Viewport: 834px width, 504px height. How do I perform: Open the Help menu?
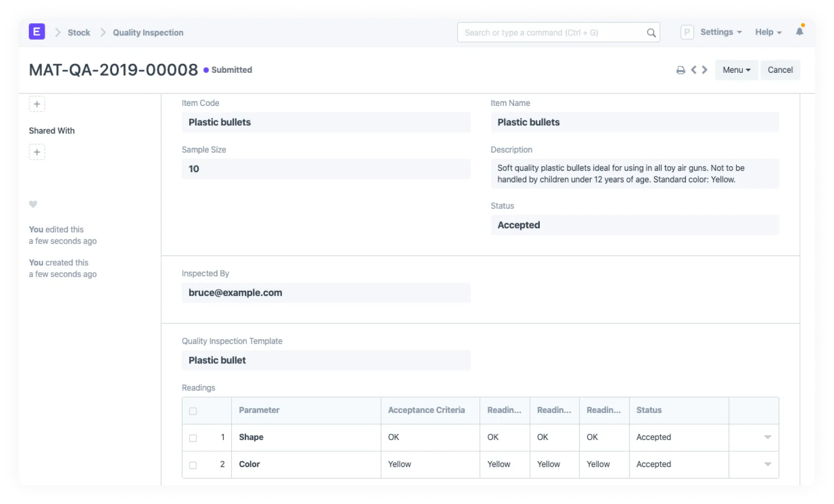tap(768, 32)
